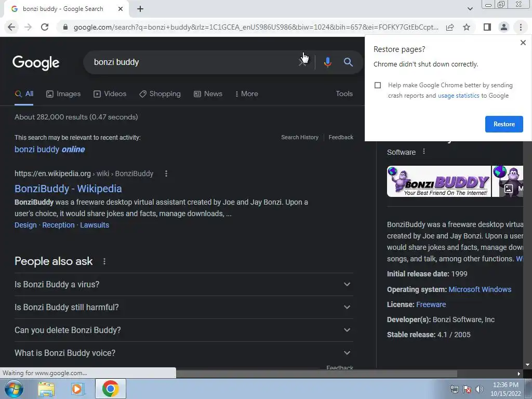The width and height of the screenshot is (532, 399).
Task: Switch to the Shopping tab
Action: (x=160, y=94)
